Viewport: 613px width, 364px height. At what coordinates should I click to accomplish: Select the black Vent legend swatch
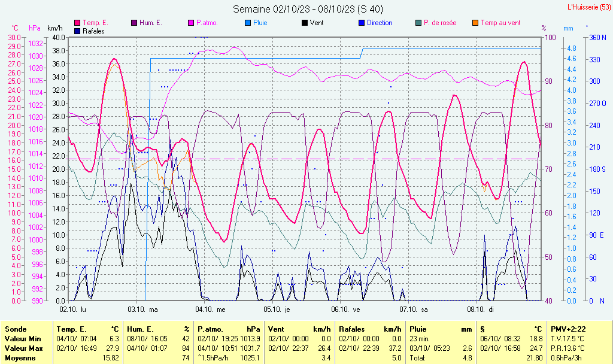[305, 23]
